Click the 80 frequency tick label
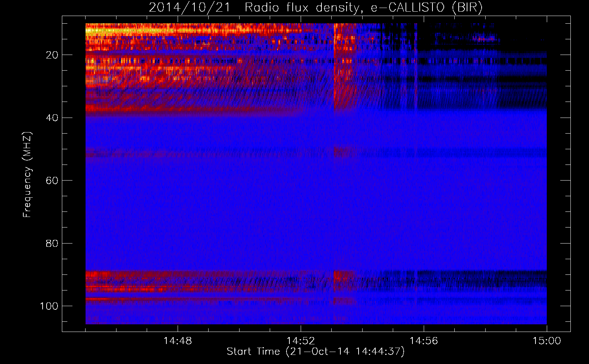Viewport: 589px width, 364px height. coord(52,243)
